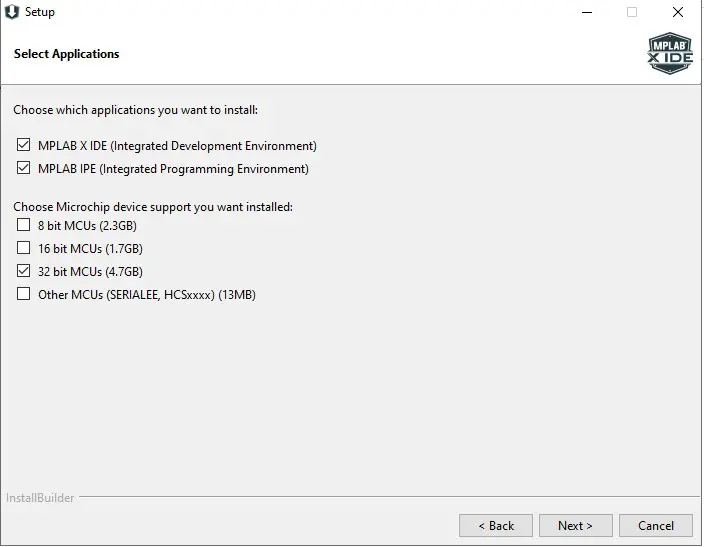The width and height of the screenshot is (704, 547).
Task: Enable 8 bit MCUs device support
Action: pyautogui.click(x=23, y=225)
